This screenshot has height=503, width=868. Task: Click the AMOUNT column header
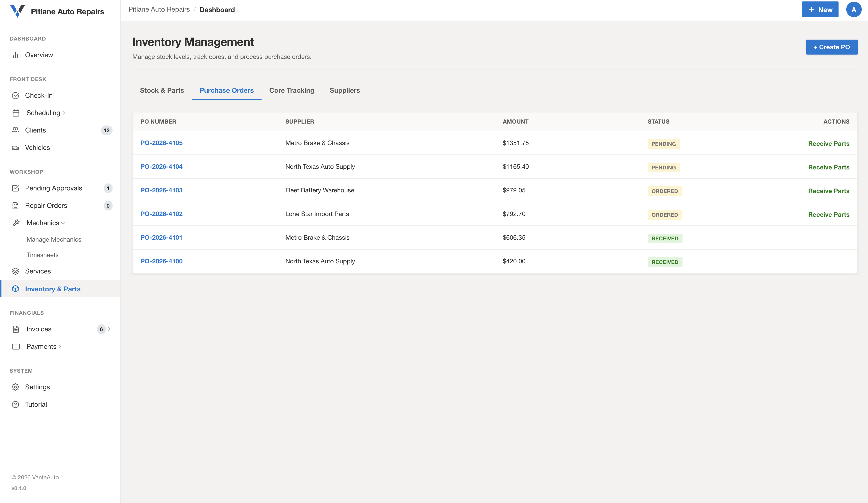point(516,122)
